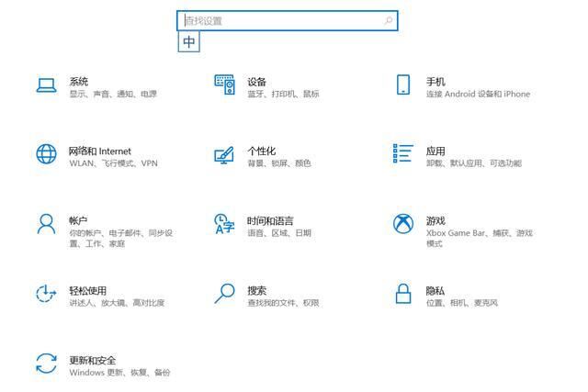The image size is (588, 392).
Task: Click the 游戏 Xbox icon
Action: [402, 224]
